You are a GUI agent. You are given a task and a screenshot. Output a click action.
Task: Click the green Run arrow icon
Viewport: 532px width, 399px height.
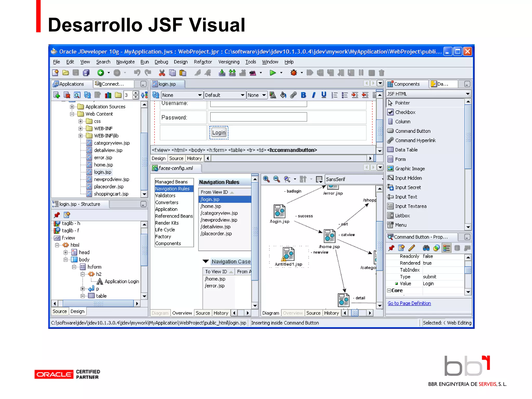[x=272, y=73]
